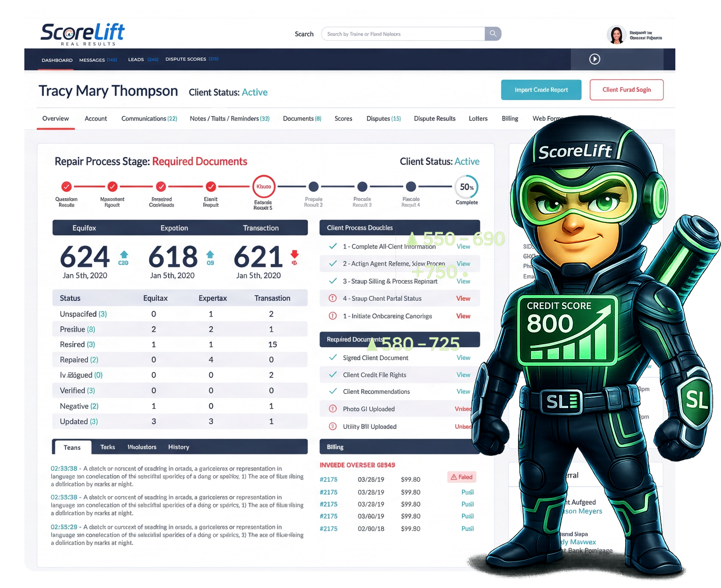Click the Faled warning badge on invoice

point(461,477)
